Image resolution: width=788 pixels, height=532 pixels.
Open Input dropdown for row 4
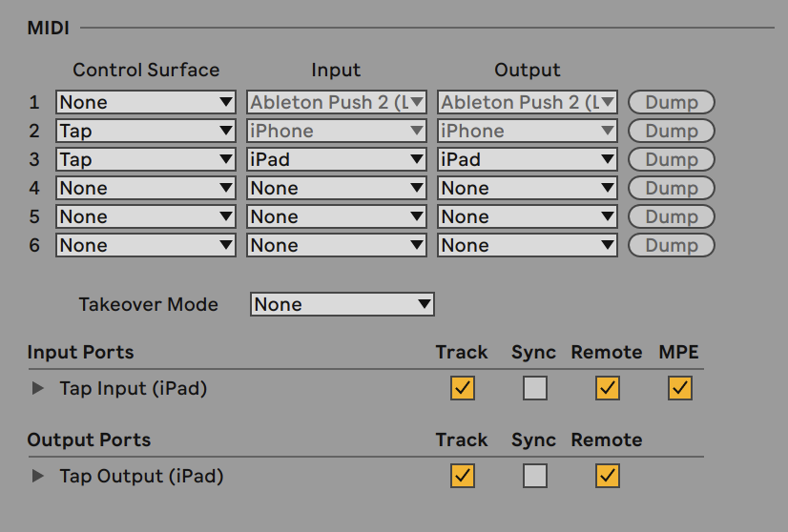pyautogui.click(x=337, y=189)
